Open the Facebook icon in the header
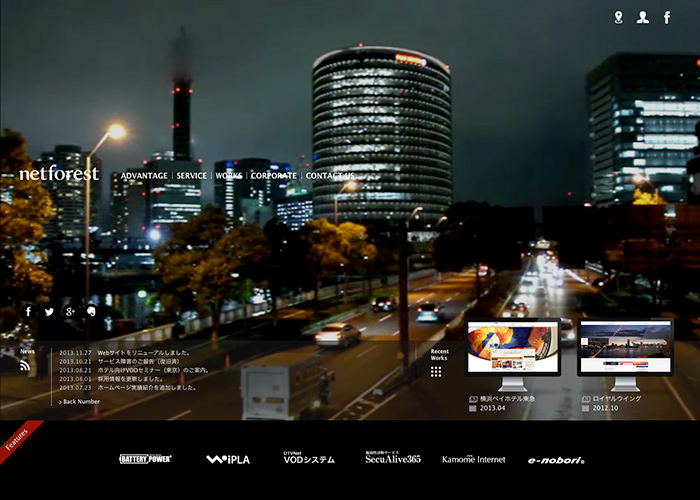Image resolution: width=700 pixels, height=500 pixels. [667, 17]
